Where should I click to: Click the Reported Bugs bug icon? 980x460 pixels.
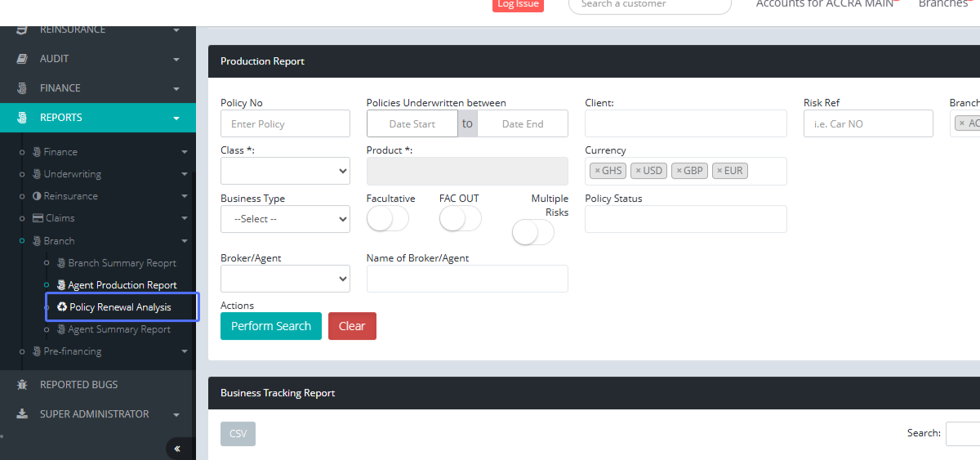point(23,385)
